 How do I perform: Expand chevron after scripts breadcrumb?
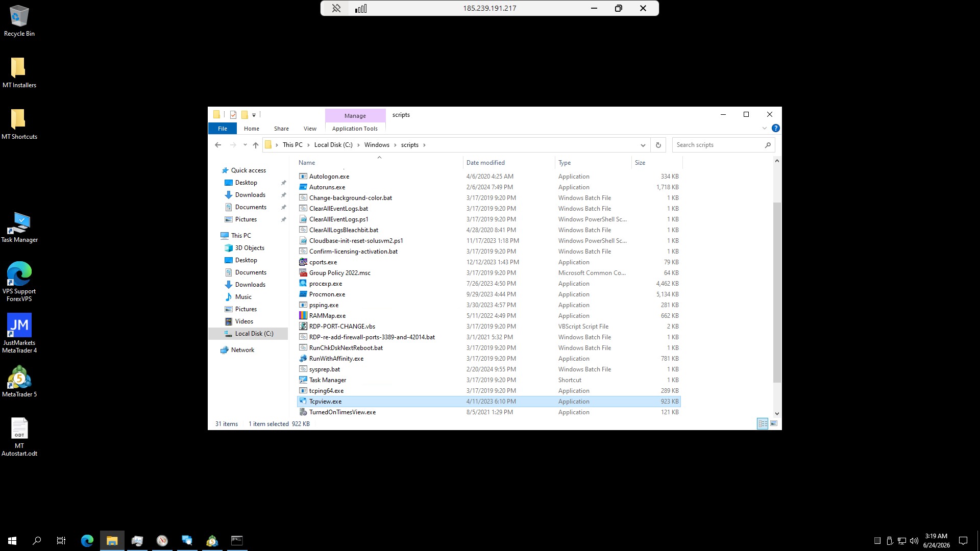[424, 145]
